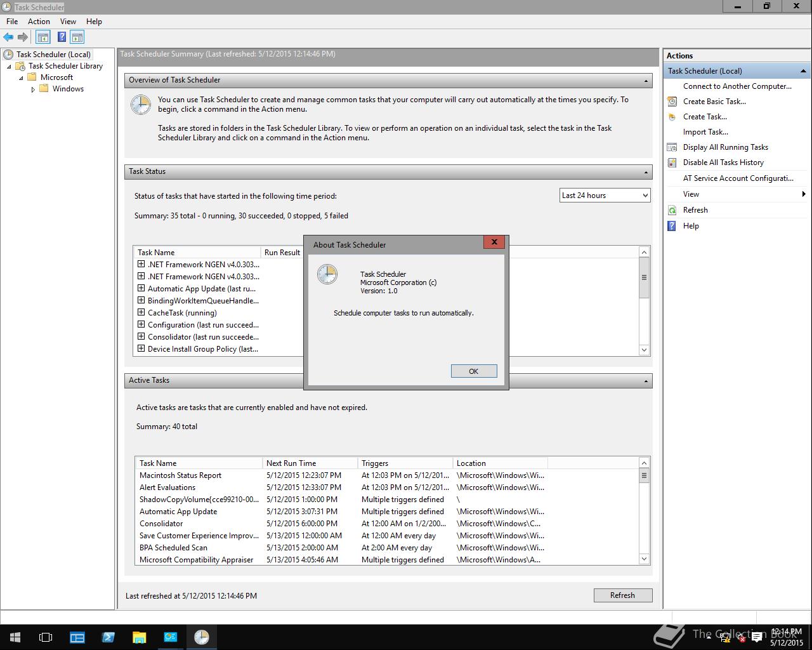Open the View submenu in Actions pane

tap(737, 194)
